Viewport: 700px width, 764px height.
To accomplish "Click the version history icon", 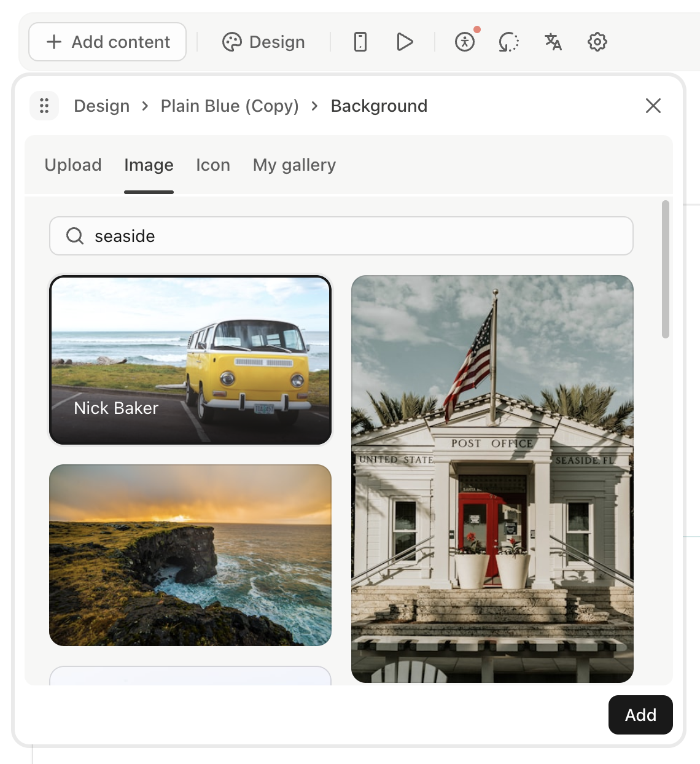I will (x=508, y=42).
